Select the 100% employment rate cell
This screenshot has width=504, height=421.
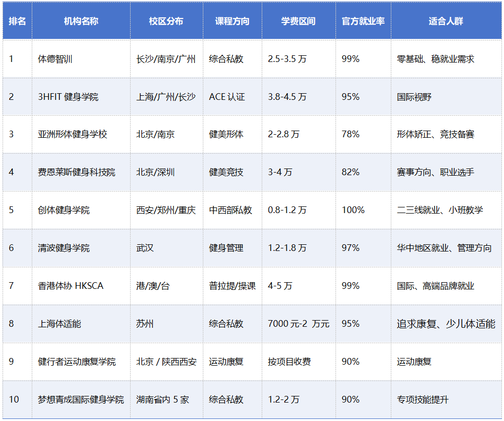363,210
